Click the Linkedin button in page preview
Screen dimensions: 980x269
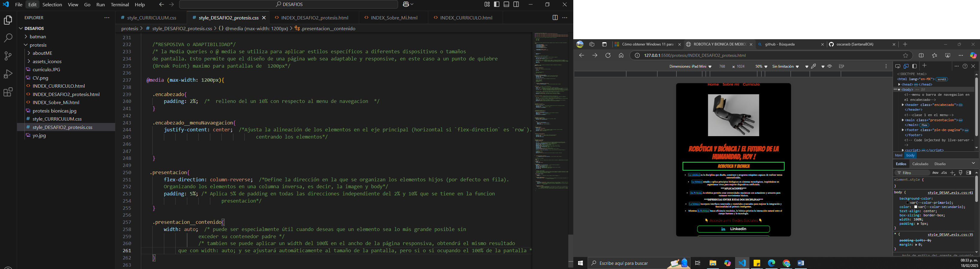click(x=734, y=229)
